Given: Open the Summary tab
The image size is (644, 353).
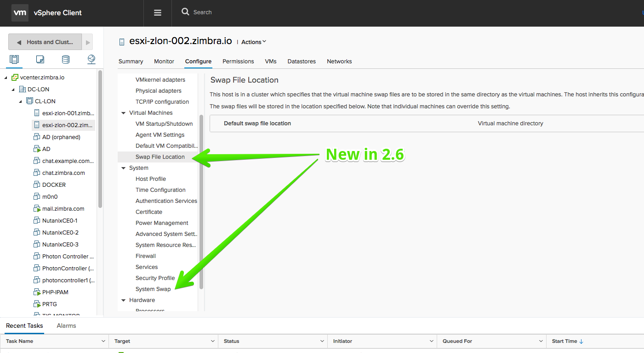Looking at the screenshot, I should tap(131, 62).
